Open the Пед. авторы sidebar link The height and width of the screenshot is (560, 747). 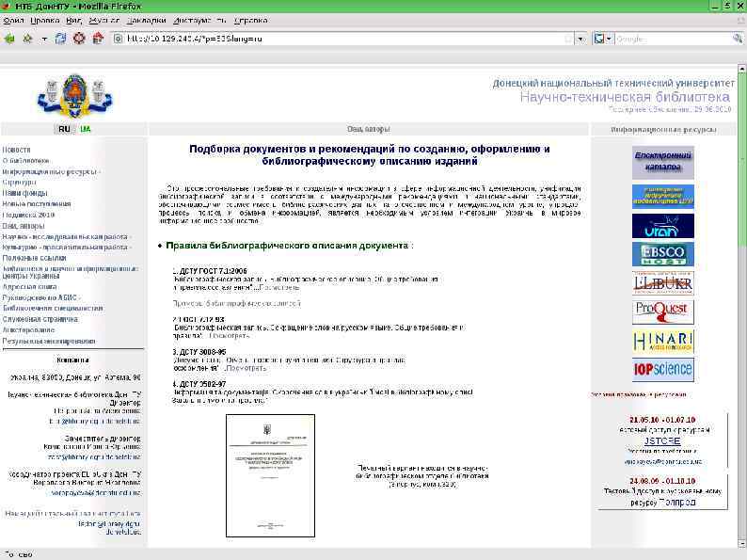coord(24,226)
